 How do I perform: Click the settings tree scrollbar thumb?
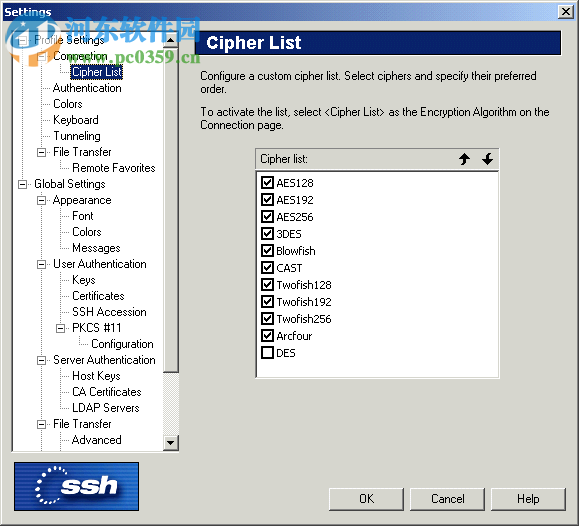click(x=171, y=210)
